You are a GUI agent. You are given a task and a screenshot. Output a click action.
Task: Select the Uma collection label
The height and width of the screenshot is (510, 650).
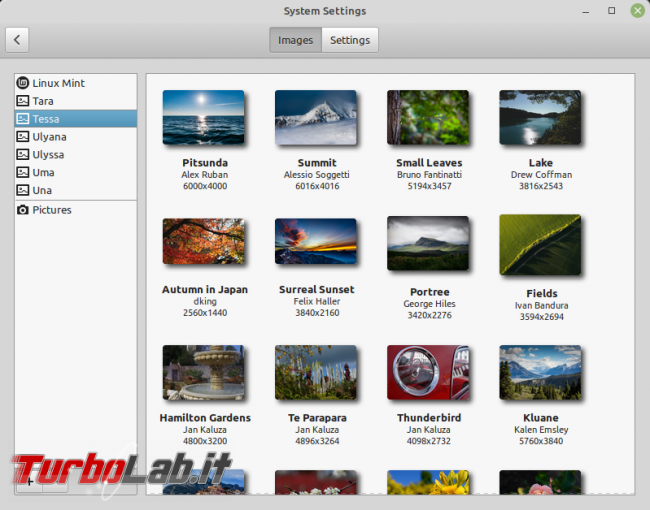pyautogui.click(x=43, y=172)
